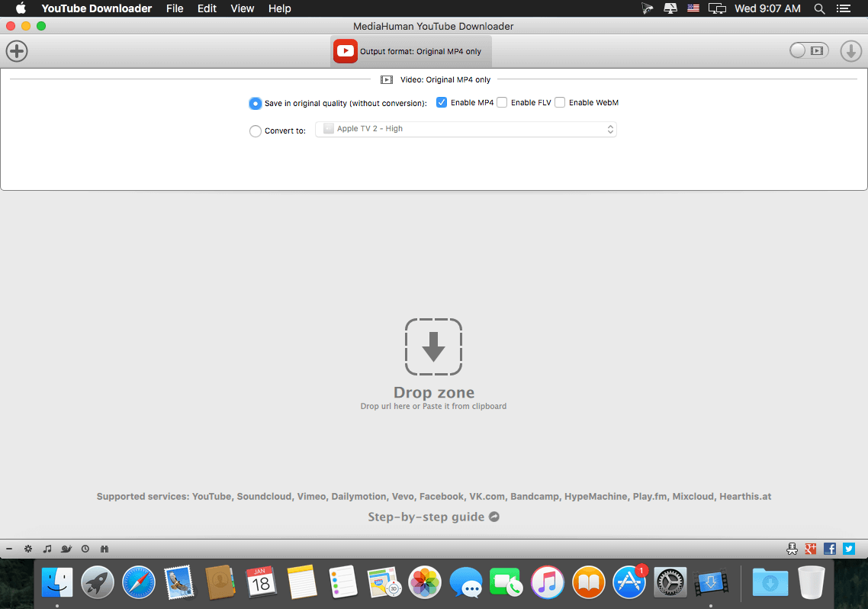Open the Step-by-step guide link
868x609 pixels.
[x=433, y=517]
